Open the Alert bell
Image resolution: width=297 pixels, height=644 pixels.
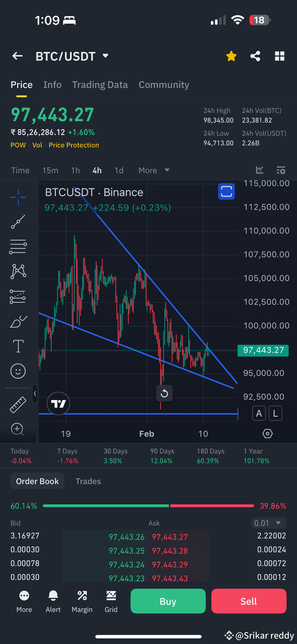pyautogui.click(x=53, y=602)
